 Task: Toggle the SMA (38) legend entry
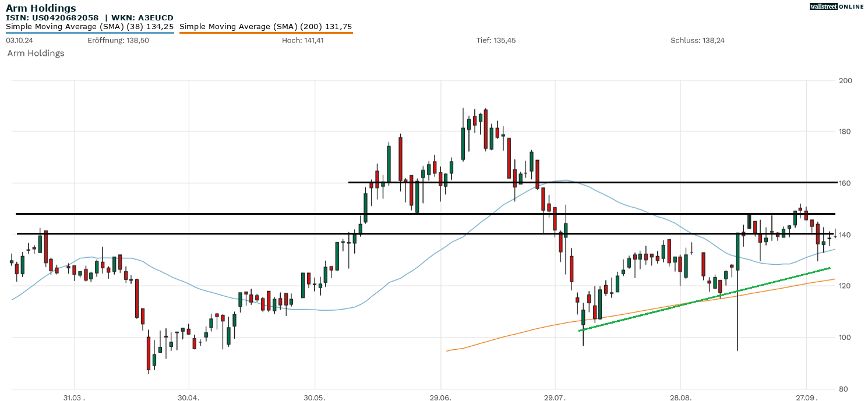click(90, 27)
